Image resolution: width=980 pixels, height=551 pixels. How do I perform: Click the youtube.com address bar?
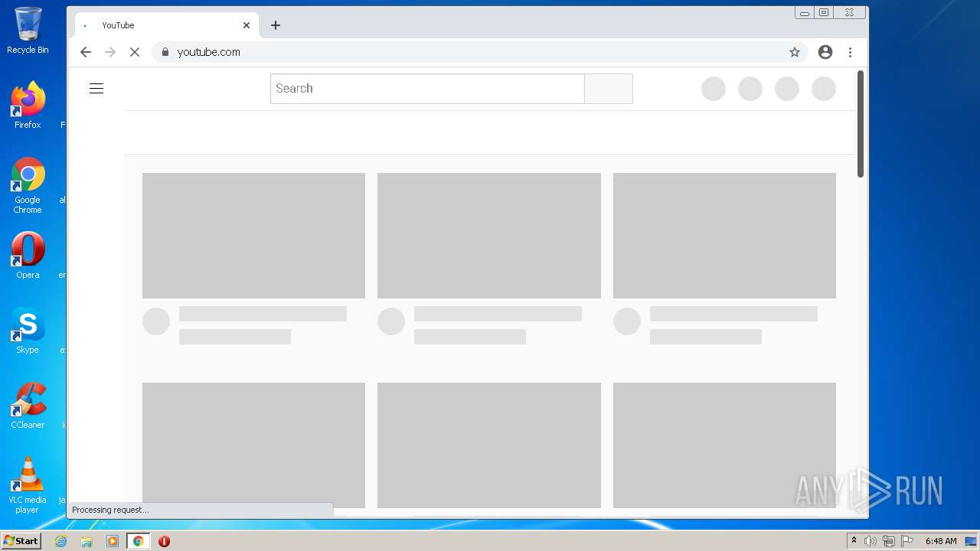point(479,52)
